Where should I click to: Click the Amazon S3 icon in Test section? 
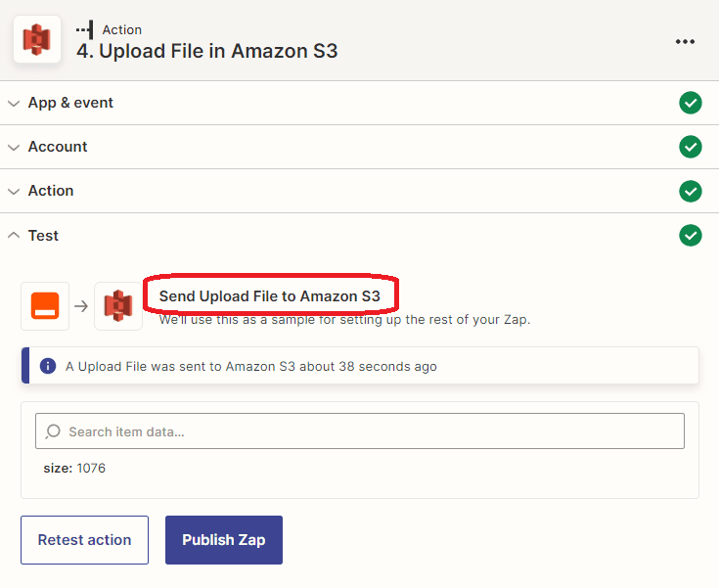(x=118, y=305)
